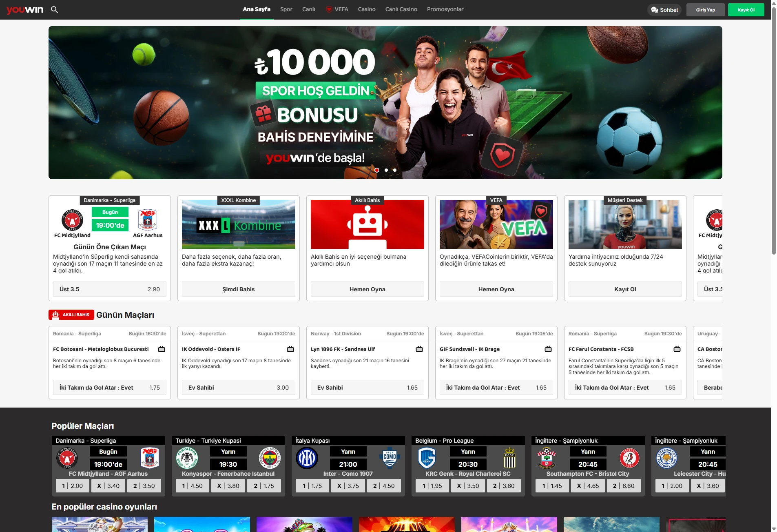Open the Promosyonlar menu

pyautogui.click(x=445, y=9)
